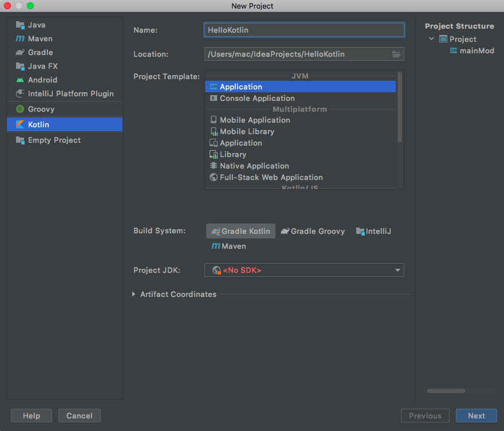The height and width of the screenshot is (431, 504).
Task: Click the Previous button
Action: pos(425,416)
